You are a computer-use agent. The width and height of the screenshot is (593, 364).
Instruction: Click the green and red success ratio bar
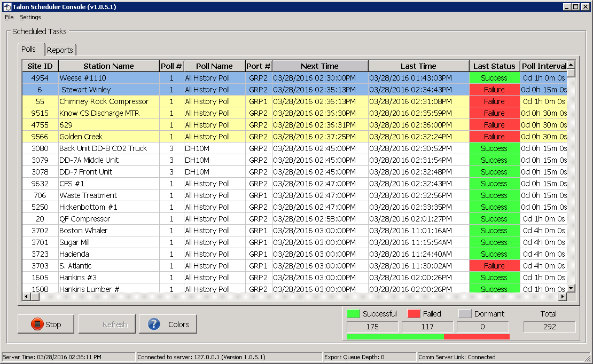(x=428, y=336)
